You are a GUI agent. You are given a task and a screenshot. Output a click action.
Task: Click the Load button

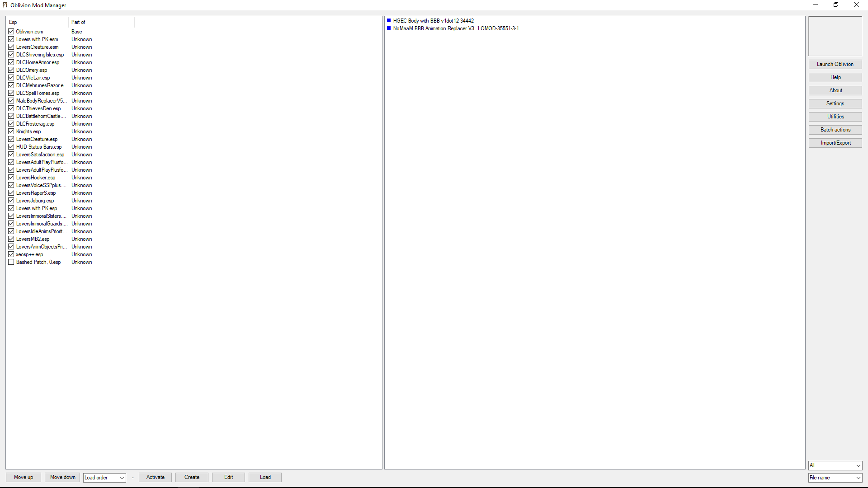pyautogui.click(x=265, y=477)
